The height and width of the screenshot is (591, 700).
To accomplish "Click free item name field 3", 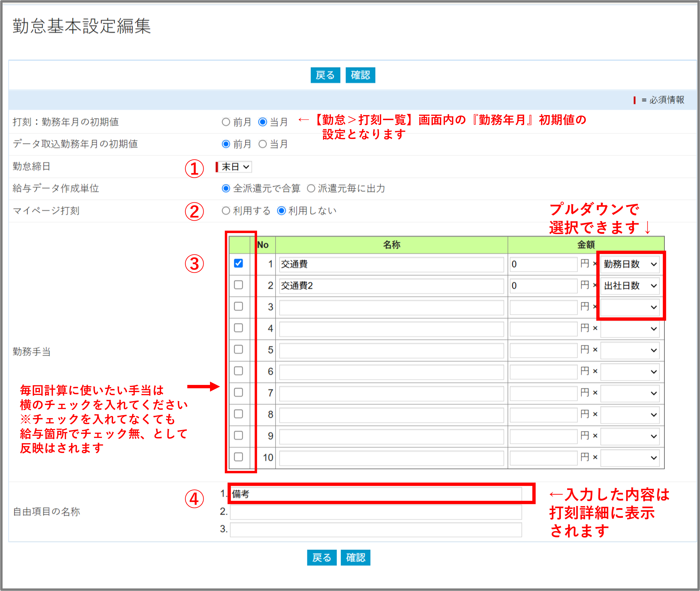I will (x=376, y=529).
